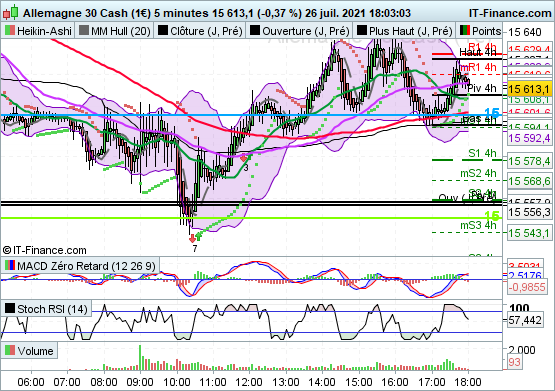
Task: Open Stoch RSI (14) settings label
Action: [x=52, y=309]
